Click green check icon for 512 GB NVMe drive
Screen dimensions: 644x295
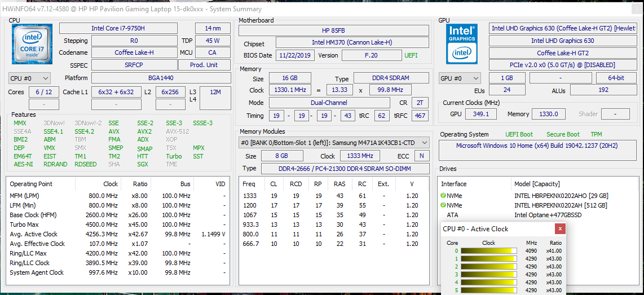tap(443, 205)
